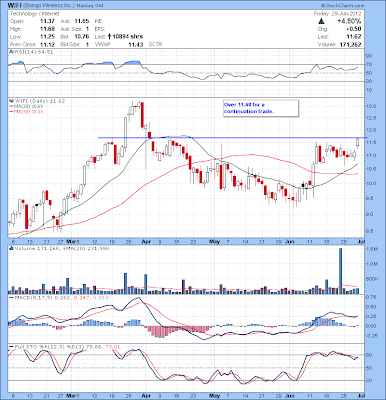386x400 pixels.
Task: Click the Bid price 10.76
Action: (81, 36)
